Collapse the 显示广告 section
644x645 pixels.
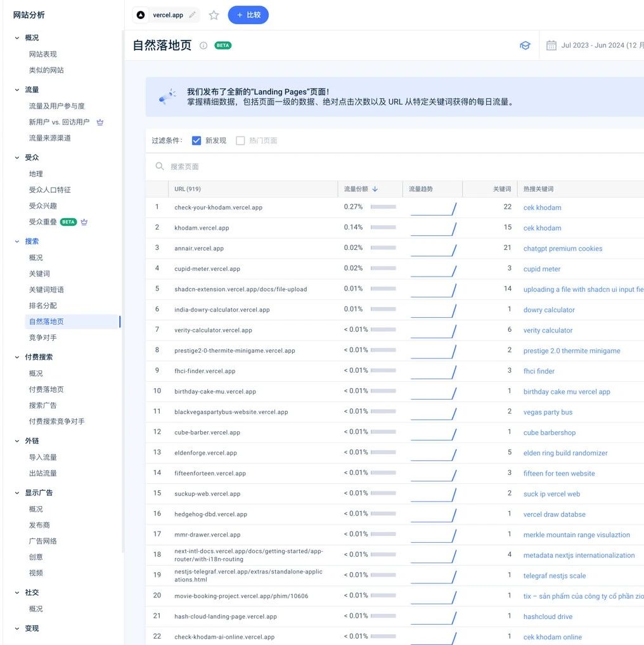click(x=17, y=493)
